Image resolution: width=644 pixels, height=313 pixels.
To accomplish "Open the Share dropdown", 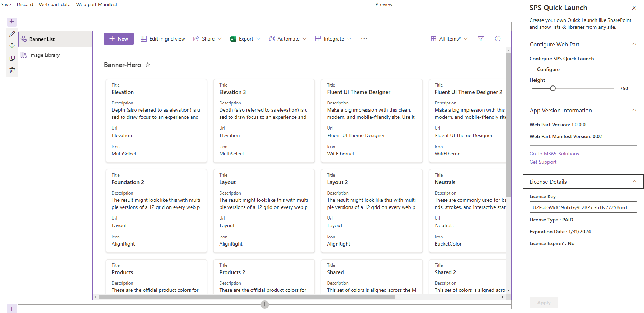I will click(207, 39).
